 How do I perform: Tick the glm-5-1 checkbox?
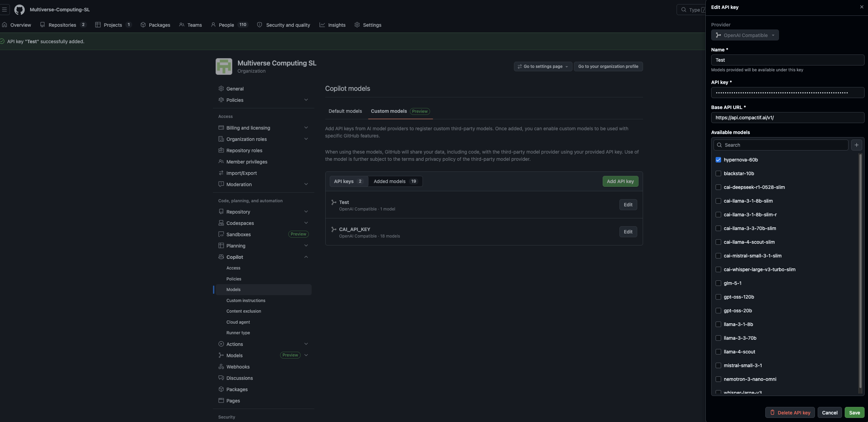pos(718,283)
